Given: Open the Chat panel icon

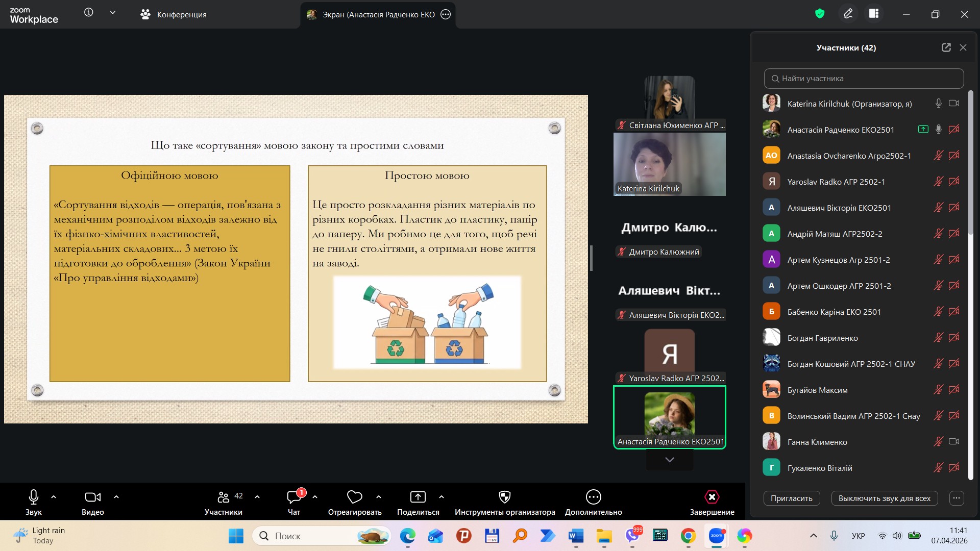Looking at the screenshot, I should tap(294, 497).
